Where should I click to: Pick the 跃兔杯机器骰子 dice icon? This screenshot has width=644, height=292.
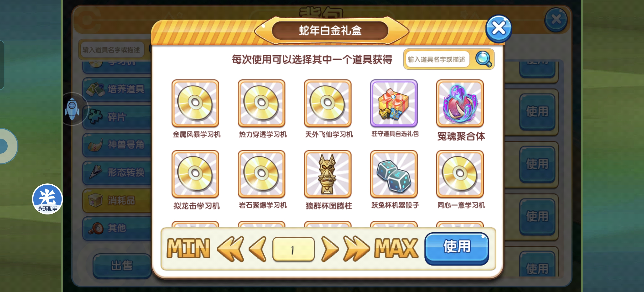(394, 174)
